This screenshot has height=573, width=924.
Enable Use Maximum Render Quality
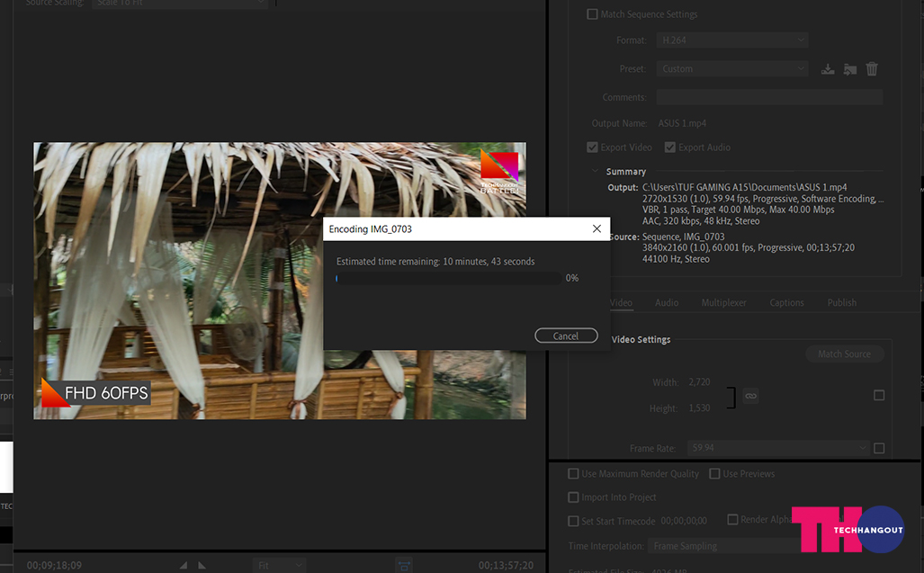pos(573,473)
